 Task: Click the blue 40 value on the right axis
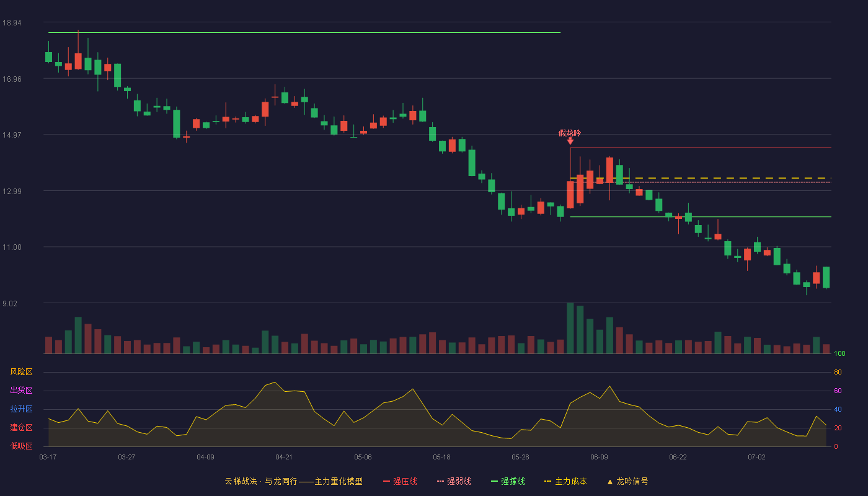click(x=838, y=409)
